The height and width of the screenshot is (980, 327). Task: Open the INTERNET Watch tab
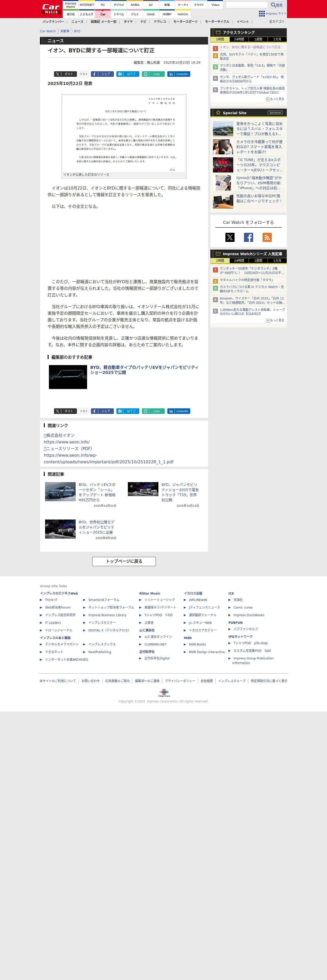(87, 5)
